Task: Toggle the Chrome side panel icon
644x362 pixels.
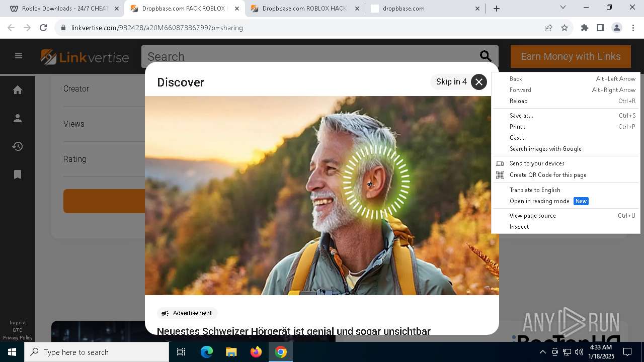Action: pos(601,28)
